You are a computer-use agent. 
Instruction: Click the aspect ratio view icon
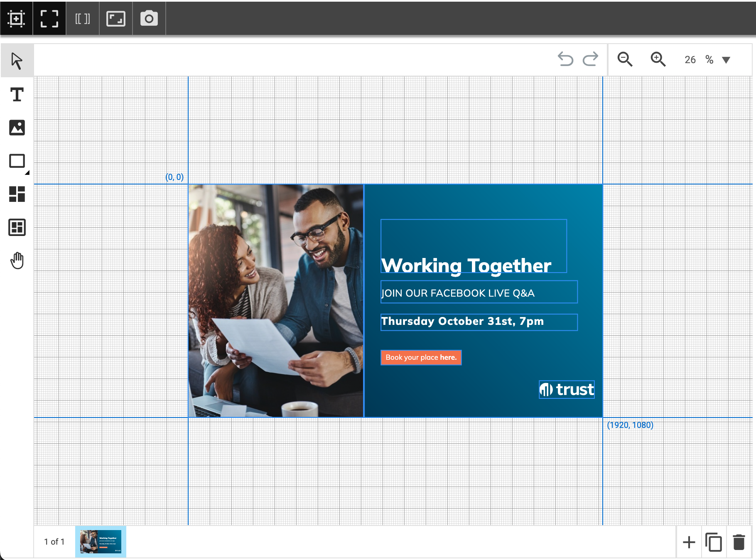(x=115, y=18)
